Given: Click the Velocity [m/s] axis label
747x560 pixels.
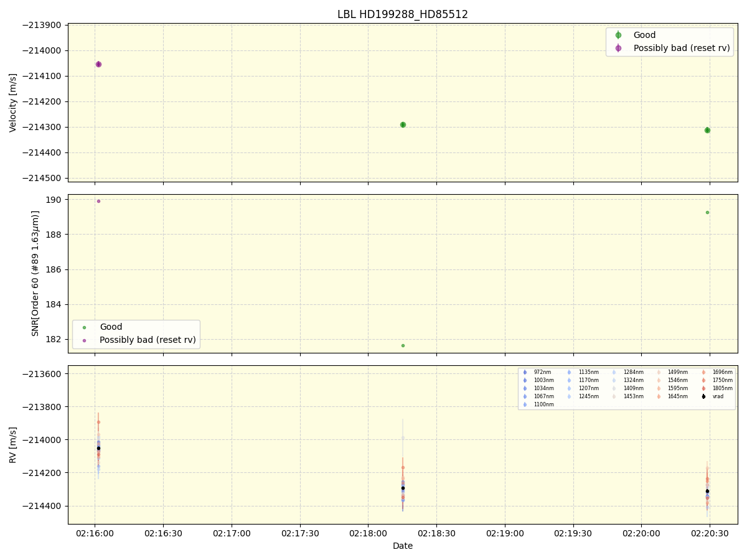Looking at the screenshot, I should [13, 103].
